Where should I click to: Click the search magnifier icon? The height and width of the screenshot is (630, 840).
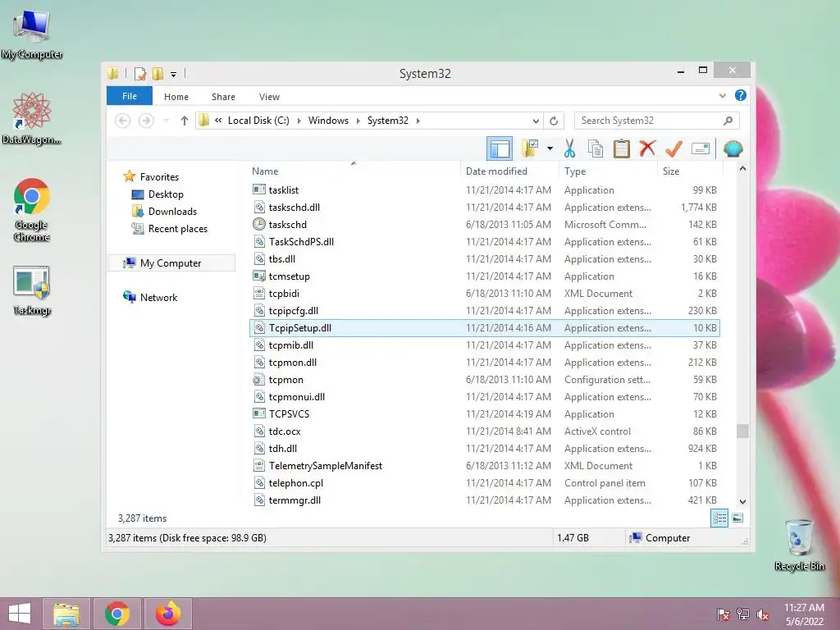point(728,121)
